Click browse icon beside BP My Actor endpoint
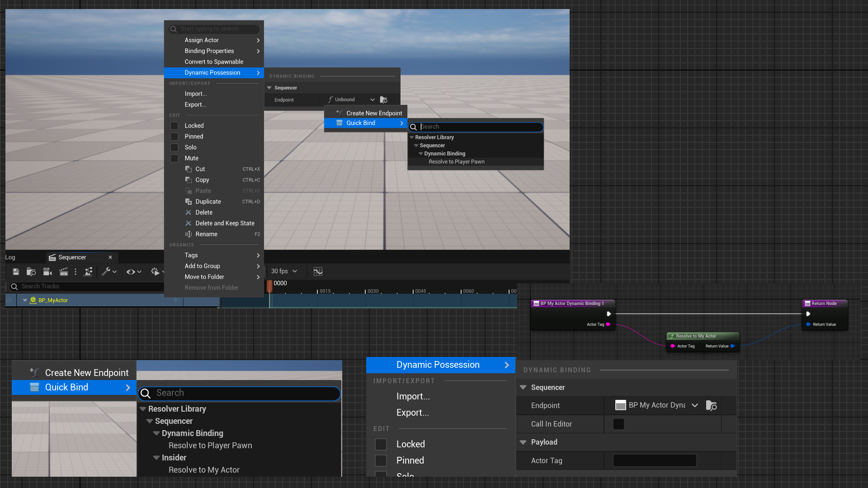Screen dimensions: 868x488 pyautogui.click(x=711, y=406)
